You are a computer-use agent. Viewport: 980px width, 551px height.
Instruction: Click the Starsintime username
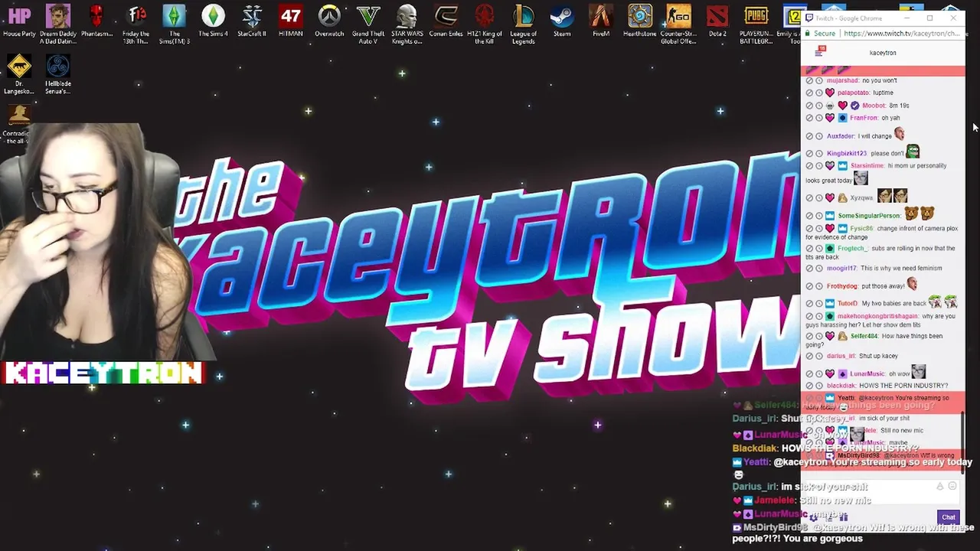(867, 165)
